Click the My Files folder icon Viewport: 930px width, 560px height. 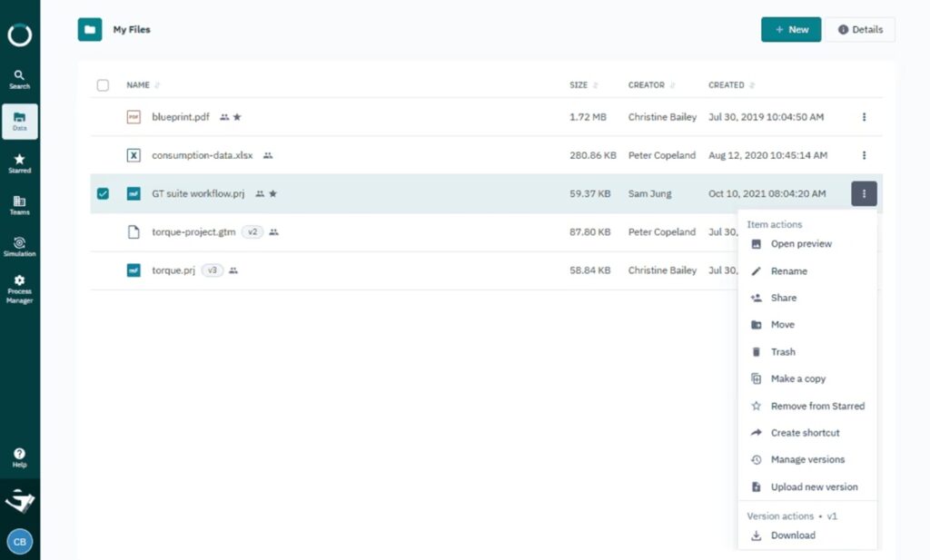pyautogui.click(x=90, y=29)
